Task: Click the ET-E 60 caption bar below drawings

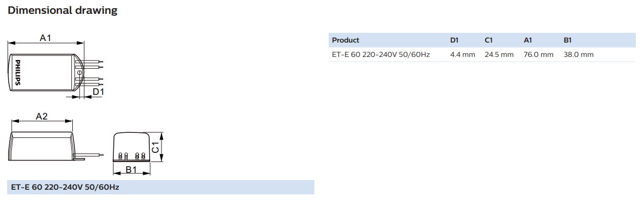Action: point(161,187)
